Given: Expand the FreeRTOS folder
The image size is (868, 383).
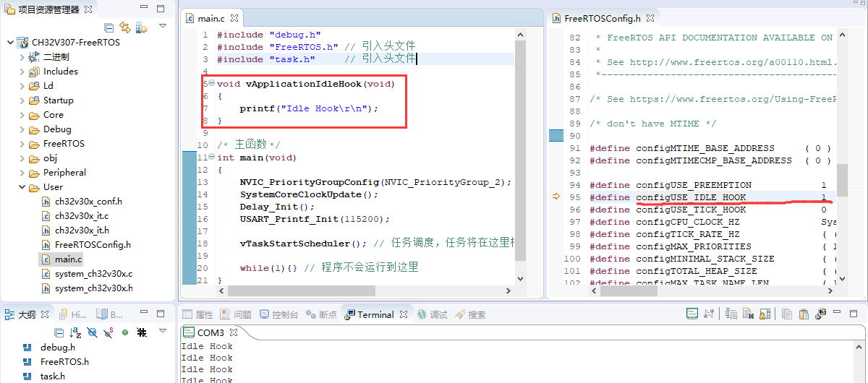Looking at the screenshot, I should (x=22, y=143).
